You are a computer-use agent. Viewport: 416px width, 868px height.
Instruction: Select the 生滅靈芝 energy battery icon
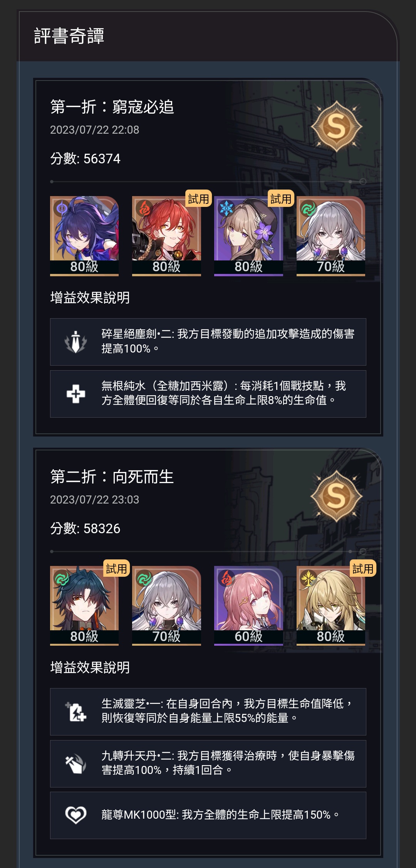tap(75, 712)
